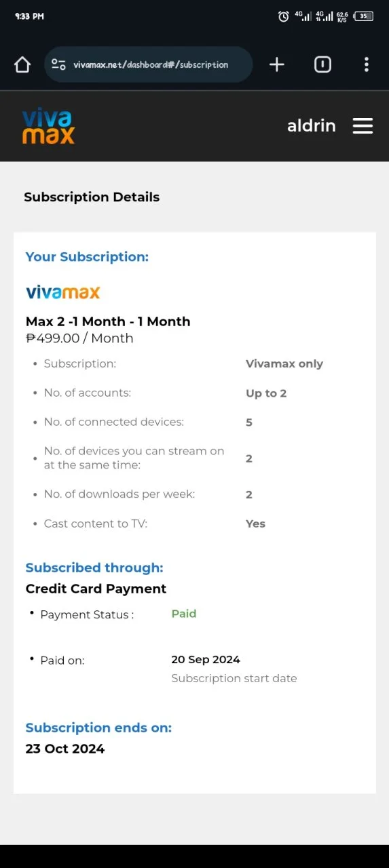This screenshot has height=868, width=389.
Task: Open the site settings icon in address bar
Action: coord(59,64)
